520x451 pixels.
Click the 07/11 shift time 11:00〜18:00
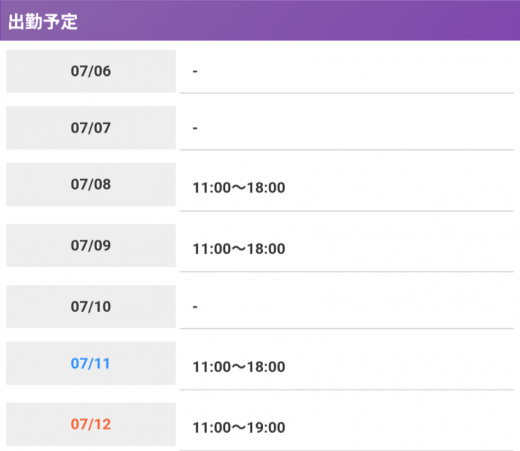tap(239, 367)
